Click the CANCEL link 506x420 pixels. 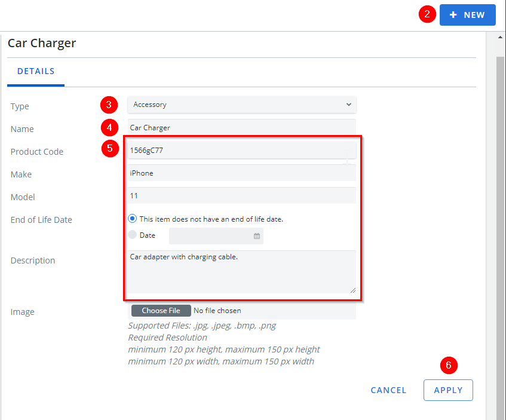click(x=388, y=390)
